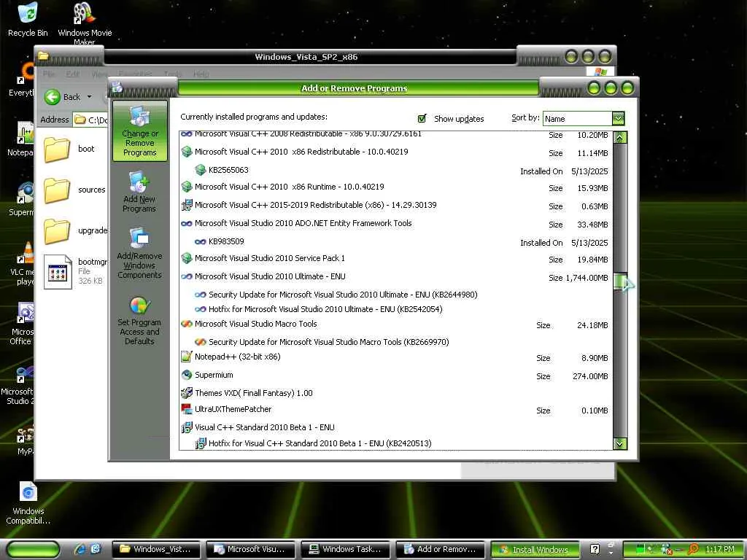Screen dimensions: 747x560
Task: Open the sources folder in Explorer window
Action: [x=74, y=190]
